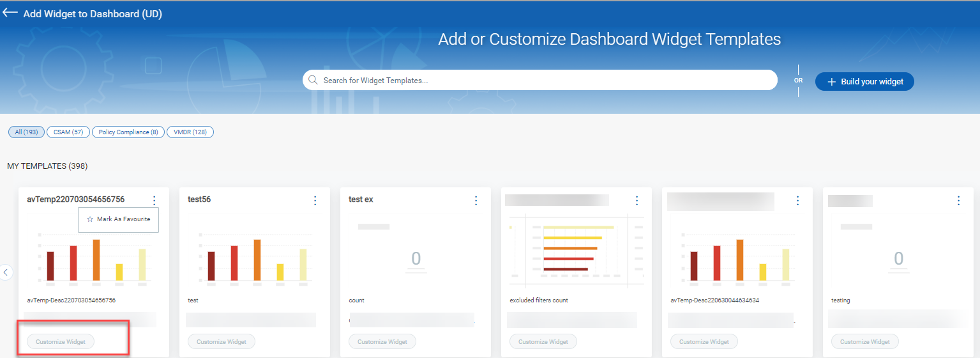Click Customize Widget on the test ex card
This screenshot has width=980, height=358.
[382, 342]
